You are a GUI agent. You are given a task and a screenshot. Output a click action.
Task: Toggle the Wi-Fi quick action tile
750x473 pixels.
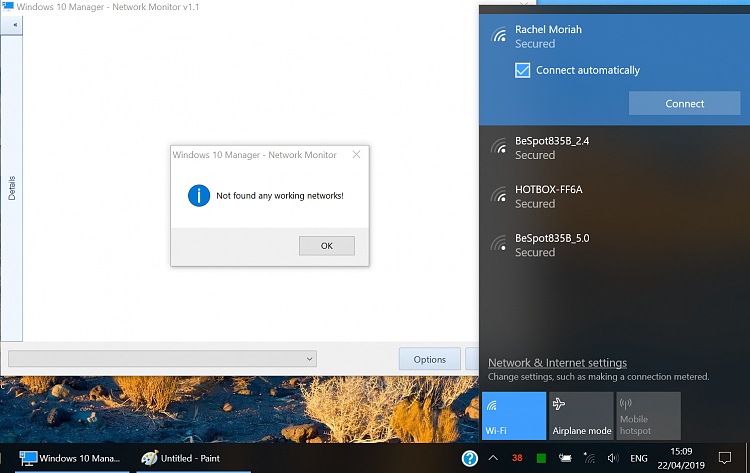[x=514, y=416]
